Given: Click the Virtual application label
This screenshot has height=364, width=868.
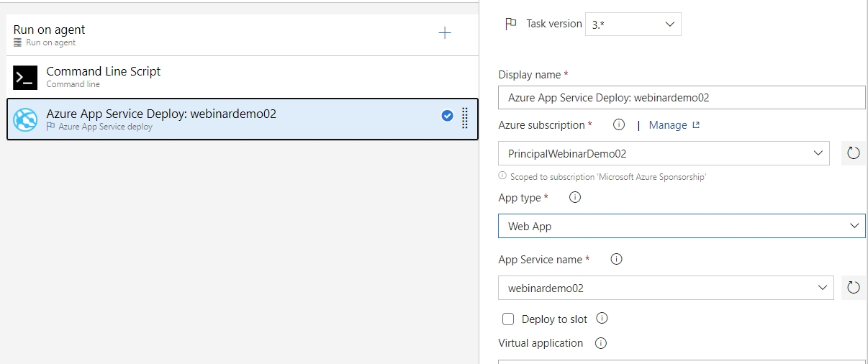Looking at the screenshot, I should pyautogui.click(x=541, y=343).
